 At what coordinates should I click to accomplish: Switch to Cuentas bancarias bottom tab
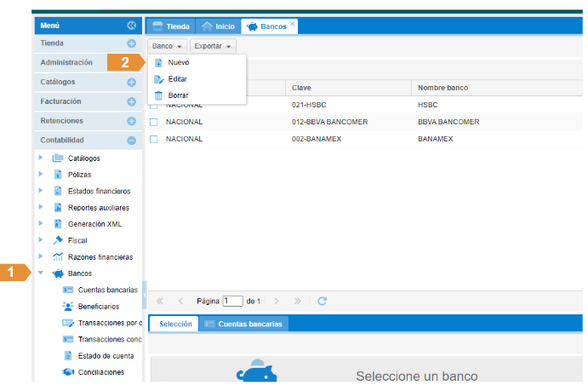coord(245,325)
